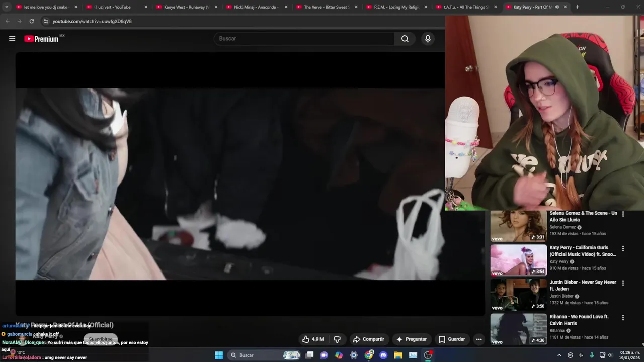The image size is (644, 362).
Task: Open the Windows Start menu
Action: (219, 355)
